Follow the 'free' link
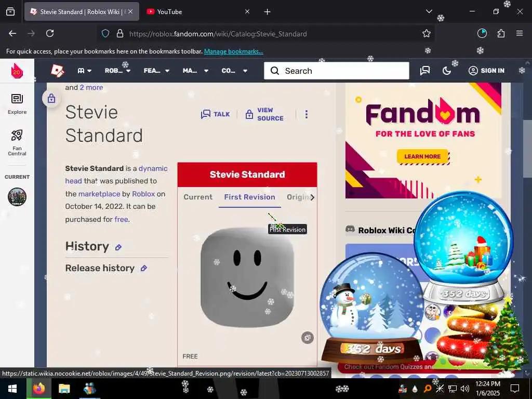This screenshot has width=532, height=399. coord(121,220)
